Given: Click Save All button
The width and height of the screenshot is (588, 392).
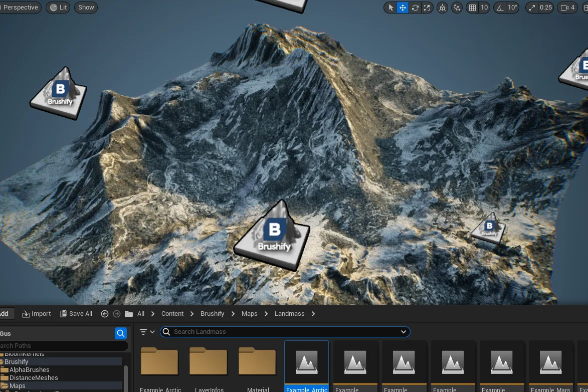Looking at the screenshot, I should (x=76, y=314).
